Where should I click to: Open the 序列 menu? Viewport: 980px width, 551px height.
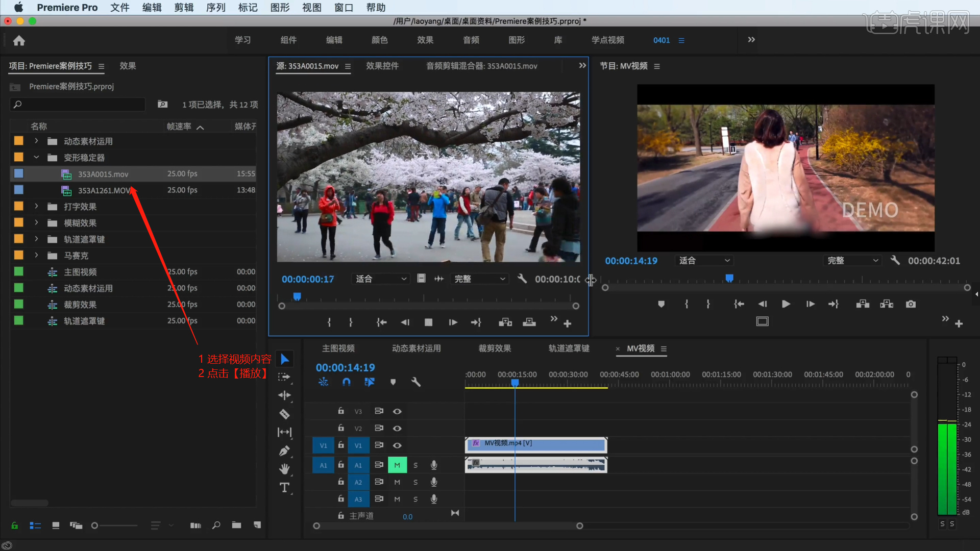pos(215,8)
